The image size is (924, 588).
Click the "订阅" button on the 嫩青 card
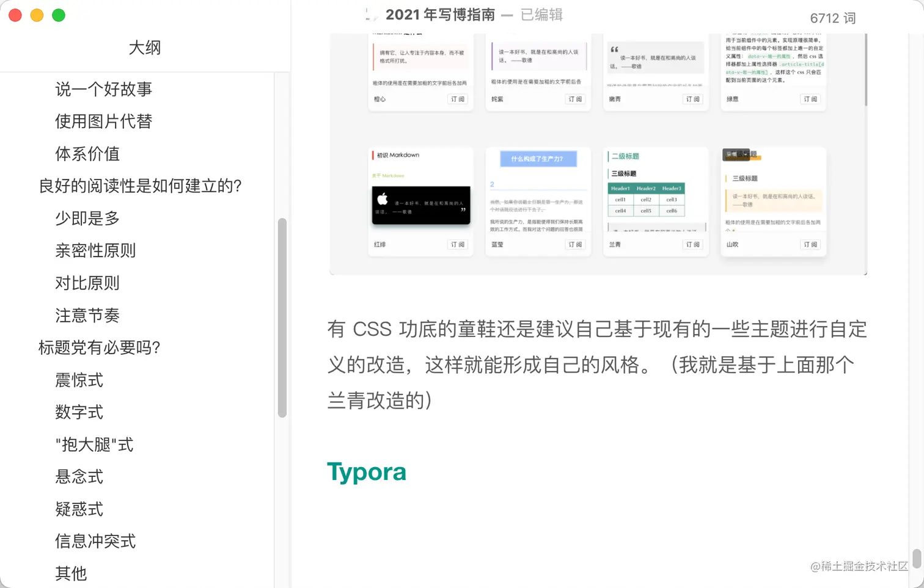click(x=692, y=99)
